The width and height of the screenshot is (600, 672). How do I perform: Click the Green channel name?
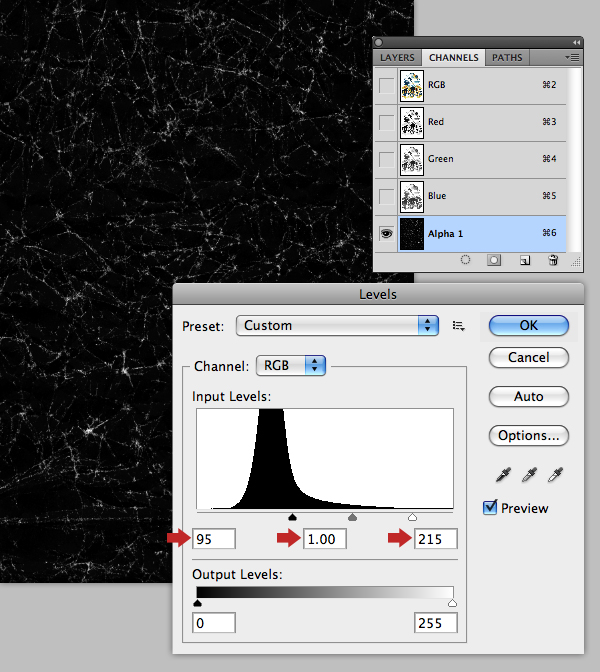coord(441,159)
